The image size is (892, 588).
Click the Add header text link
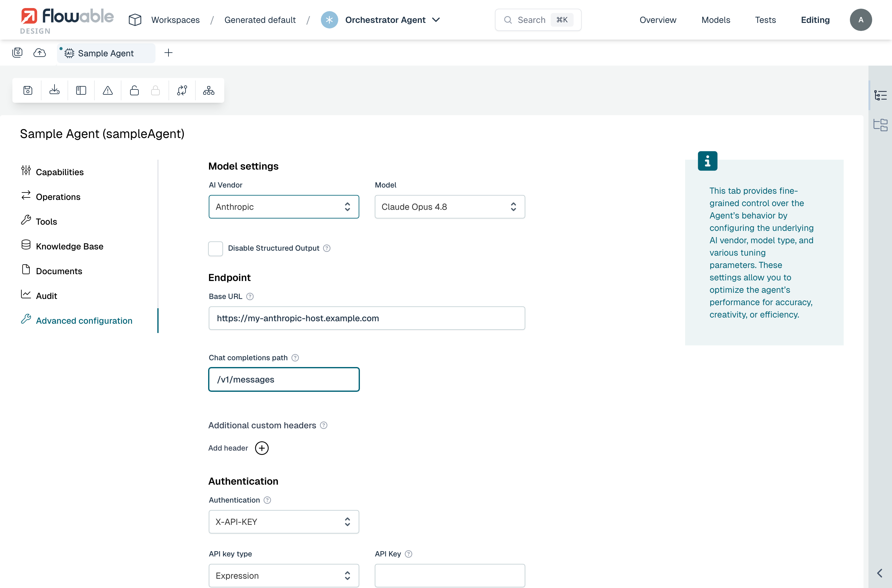point(228,448)
